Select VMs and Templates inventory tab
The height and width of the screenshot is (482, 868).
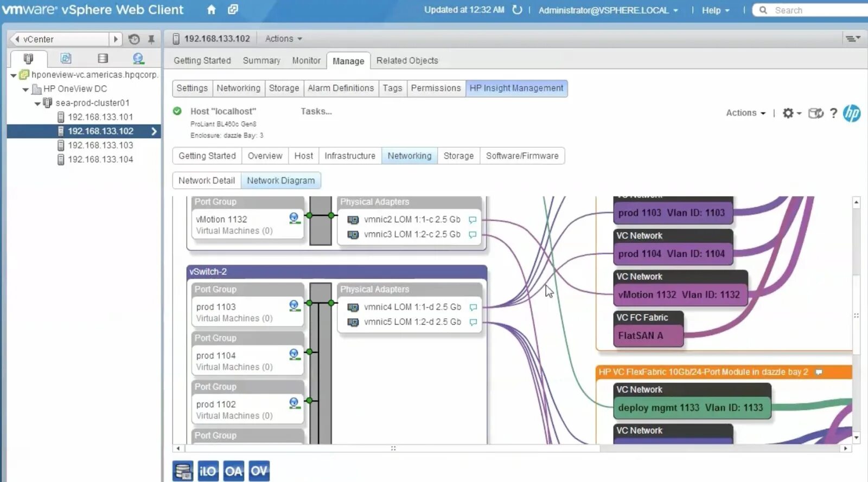(66, 58)
